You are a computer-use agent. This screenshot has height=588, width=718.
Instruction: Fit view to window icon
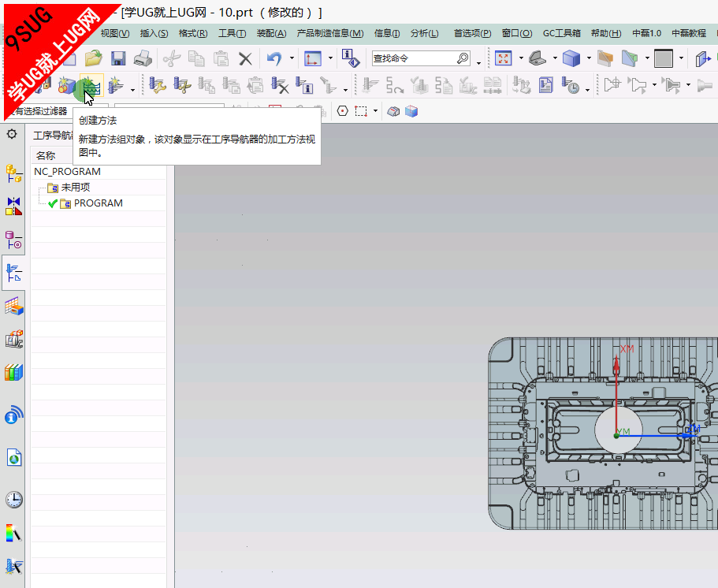504,58
